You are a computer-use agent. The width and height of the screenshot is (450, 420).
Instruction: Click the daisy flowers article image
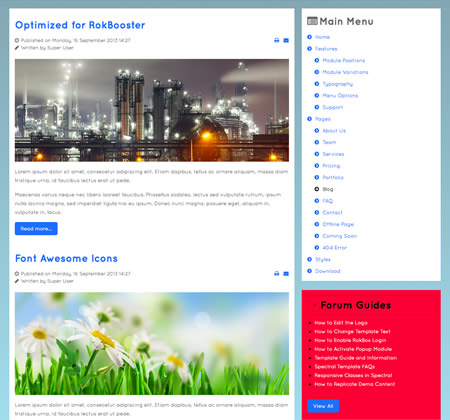tap(152, 344)
